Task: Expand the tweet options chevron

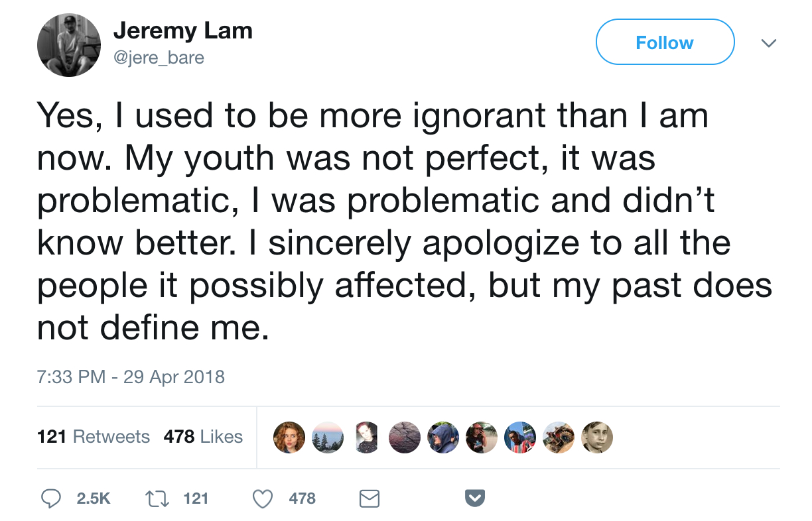Action: [768, 43]
